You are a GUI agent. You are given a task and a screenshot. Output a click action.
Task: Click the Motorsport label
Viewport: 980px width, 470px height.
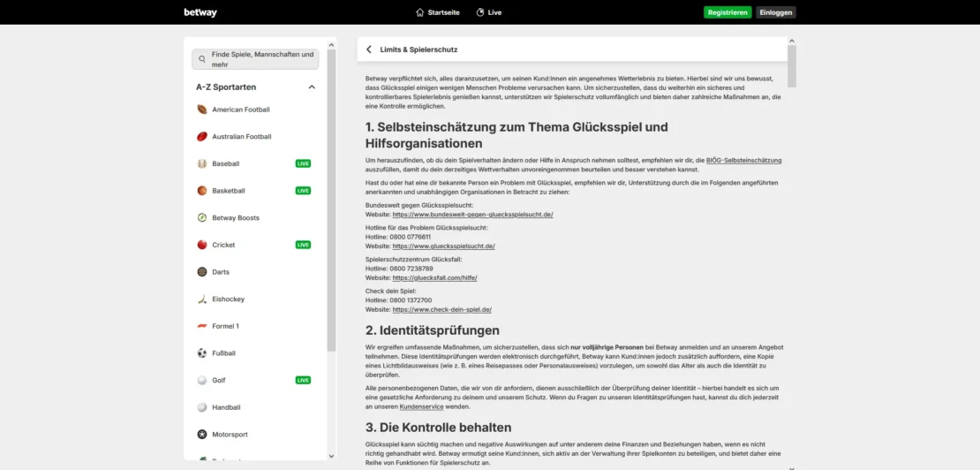(x=230, y=435)
